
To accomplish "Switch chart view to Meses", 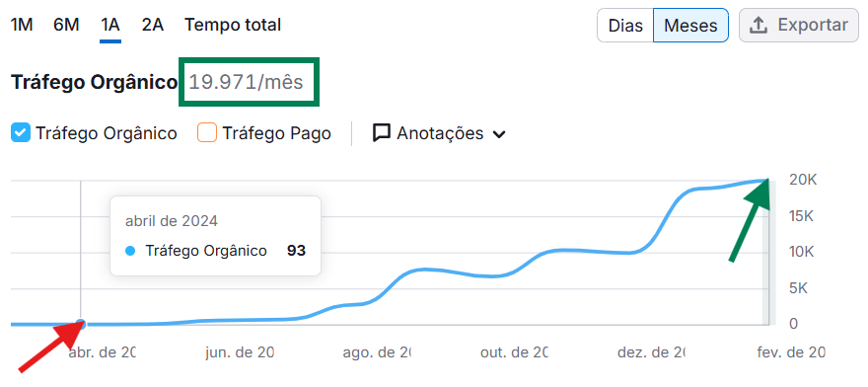I will point(690,26).
